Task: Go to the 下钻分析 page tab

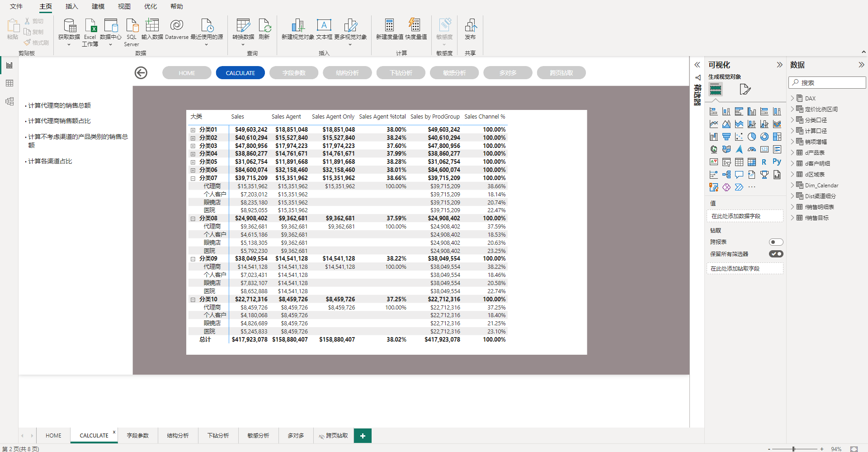Action: click(218, 435)
